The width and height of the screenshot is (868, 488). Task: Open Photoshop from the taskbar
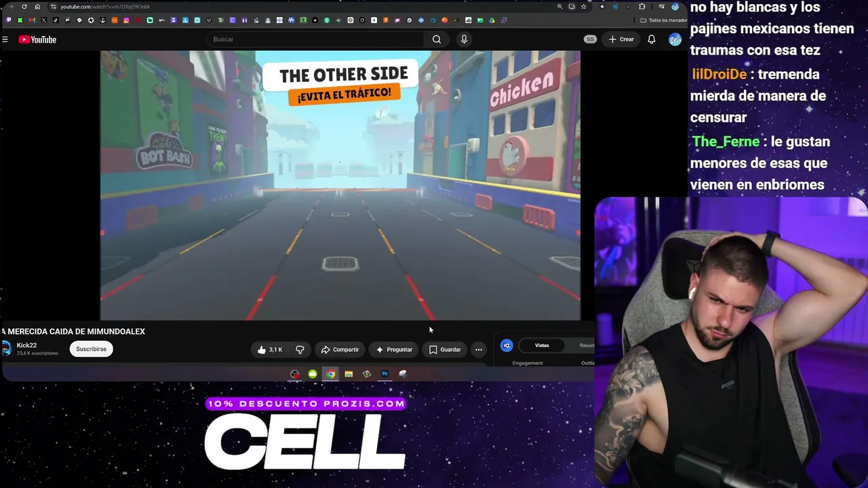[x=384, y=374]
